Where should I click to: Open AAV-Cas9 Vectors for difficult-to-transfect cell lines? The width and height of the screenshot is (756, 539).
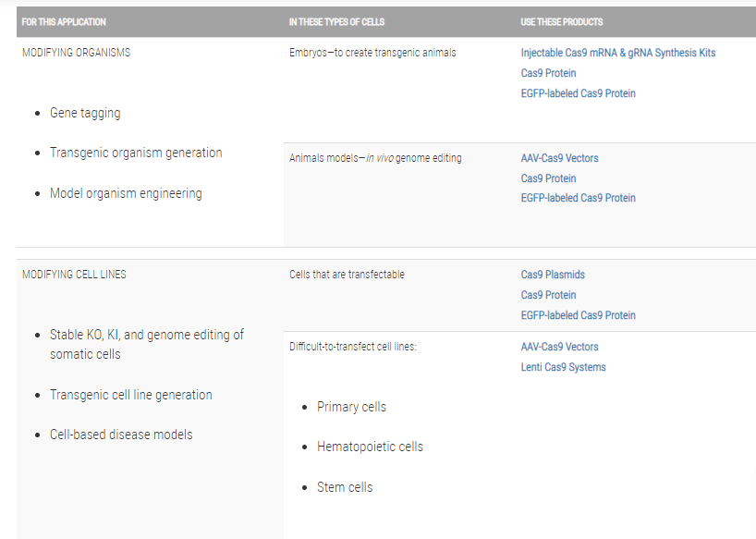(x=559, y=347)
